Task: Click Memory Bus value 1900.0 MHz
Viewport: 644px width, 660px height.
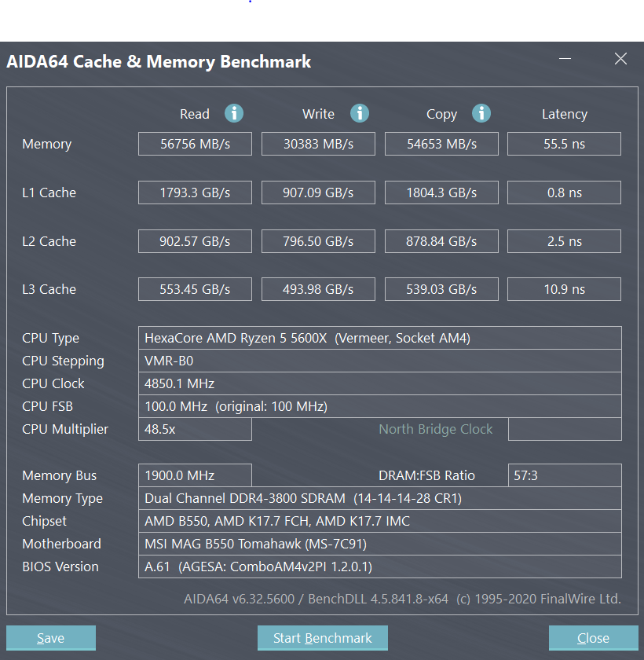Action: tap(196, 475)
